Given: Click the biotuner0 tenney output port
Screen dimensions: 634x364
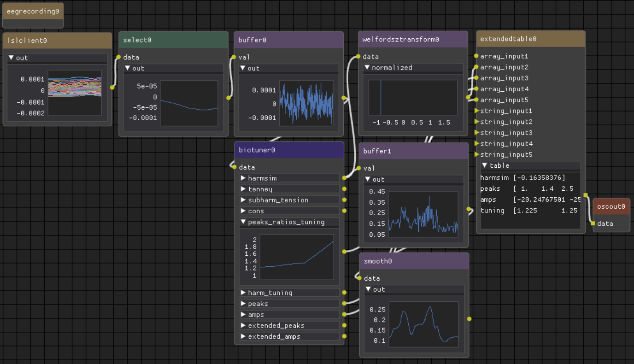Looking at the screenshot, I should click(x=344, y=189).
